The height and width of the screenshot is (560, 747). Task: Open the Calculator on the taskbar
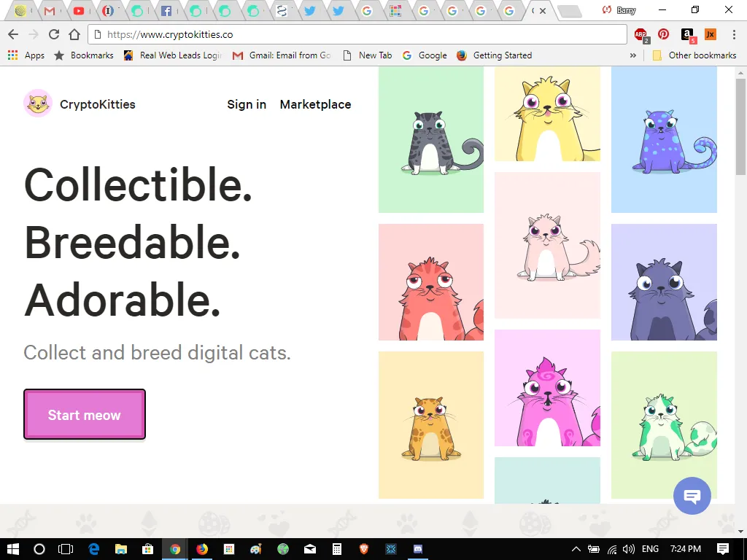[x=337, y=549]
